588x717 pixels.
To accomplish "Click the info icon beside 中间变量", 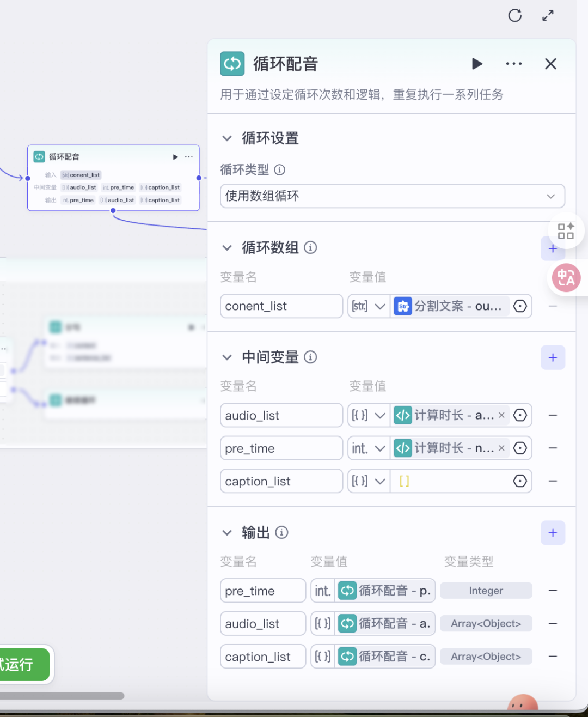I will coord(310,357).
